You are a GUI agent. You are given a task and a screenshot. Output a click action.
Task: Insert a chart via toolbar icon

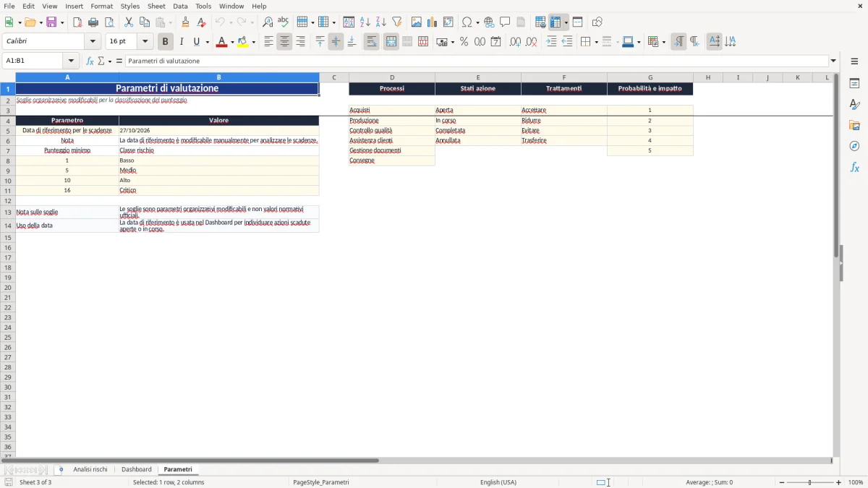pyautogui.click(x=433, y=22)
